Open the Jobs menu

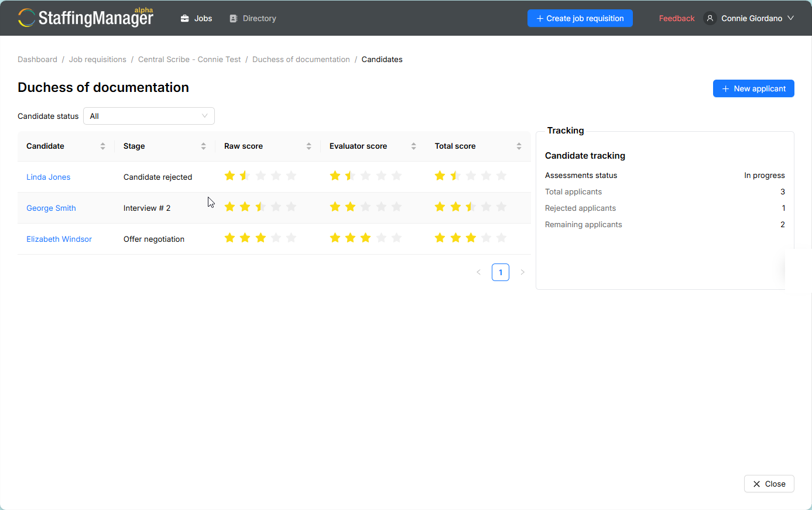click(x=196, y=18)
